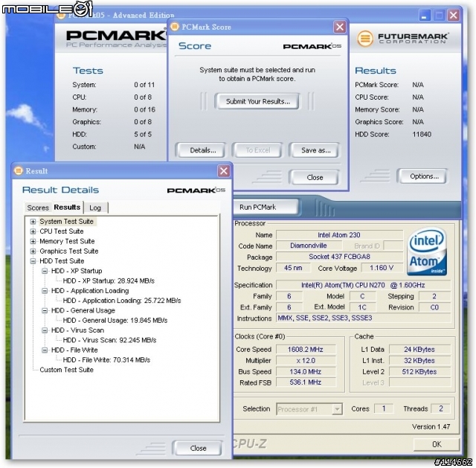Switch to the Log tab
Screen dimensions: 476x468
pyautogui.click(x=95, y=208)
